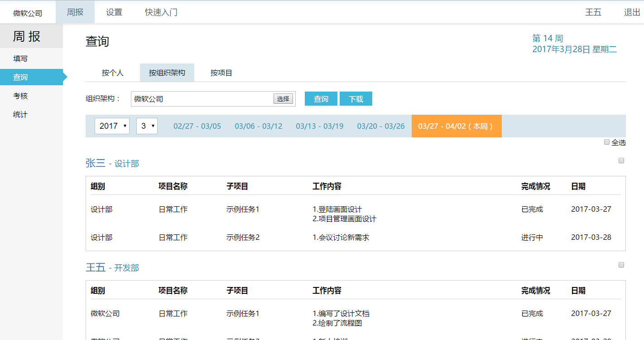
Task: Click the 选择 button in the organization field
Action: [x=283, y=99]
